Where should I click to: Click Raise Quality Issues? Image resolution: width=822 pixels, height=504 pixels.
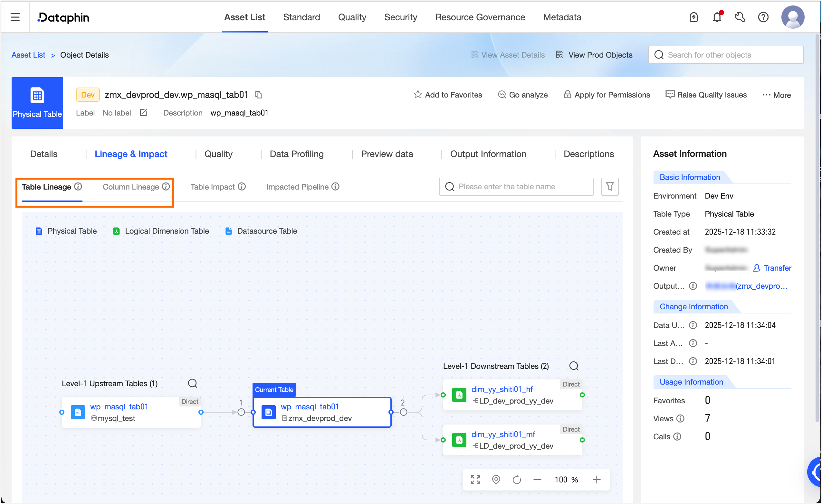coord(706,95)
